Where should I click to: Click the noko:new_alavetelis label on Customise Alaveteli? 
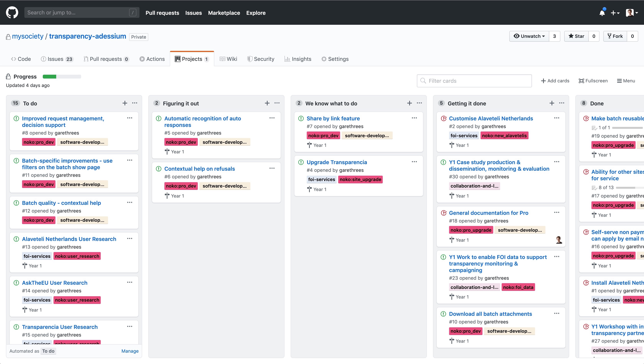pyautogui.click(x=504, y=136)
